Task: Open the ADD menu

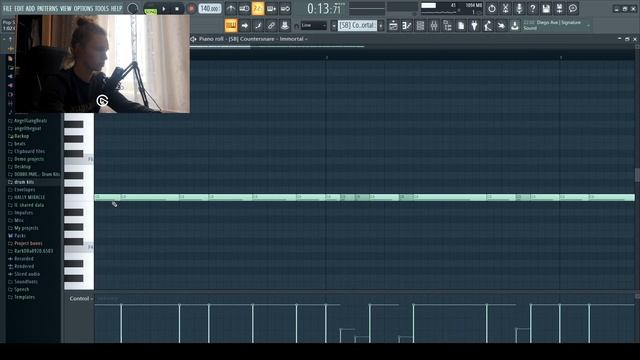Action: [x=31, y=8]
